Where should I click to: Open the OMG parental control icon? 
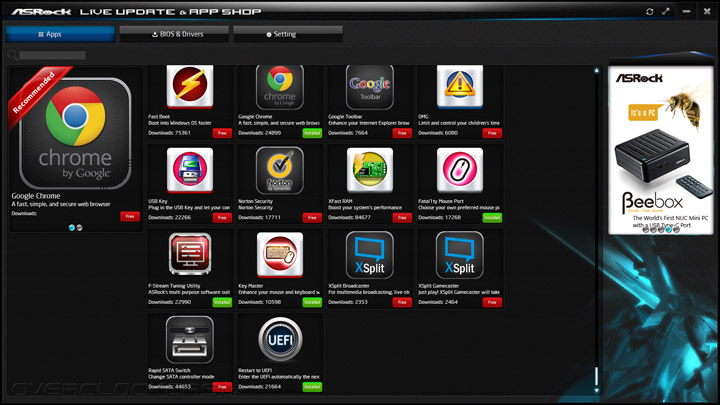[460, 86]
